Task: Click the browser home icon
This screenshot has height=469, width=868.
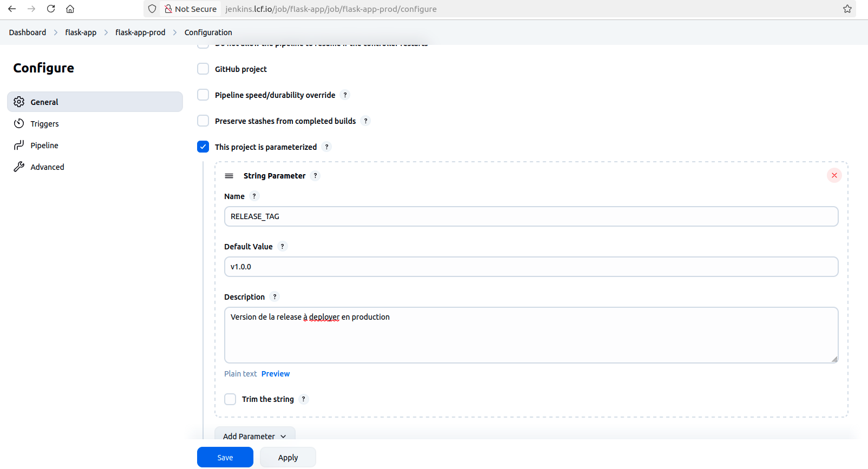Action: click(70, 9)
